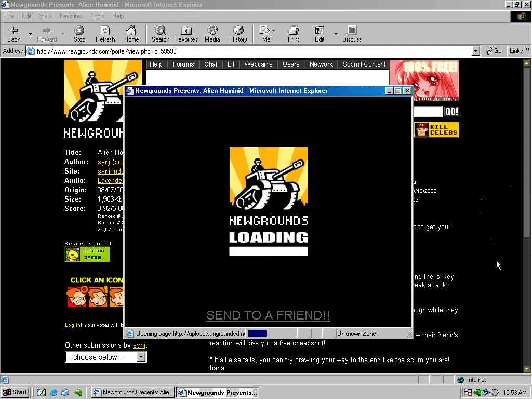Click the taskbar clock 10:53 AM
Screen dimensions: 532x399
(x=514, y=393)
